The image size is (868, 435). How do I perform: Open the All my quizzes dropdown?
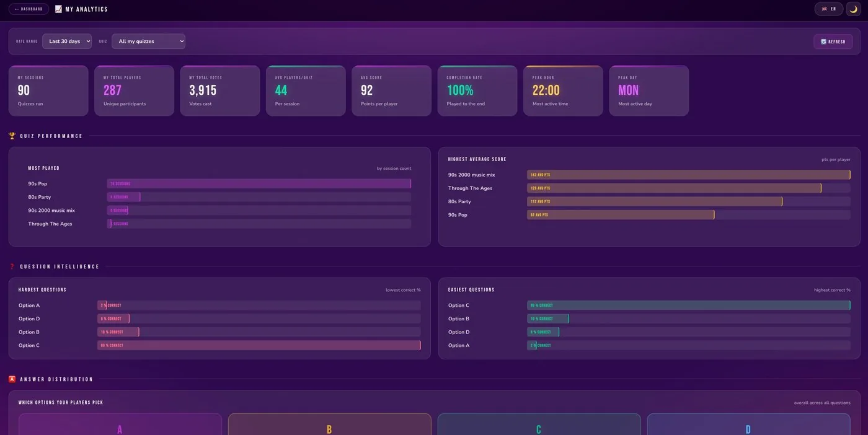click(x=148, y=42)
